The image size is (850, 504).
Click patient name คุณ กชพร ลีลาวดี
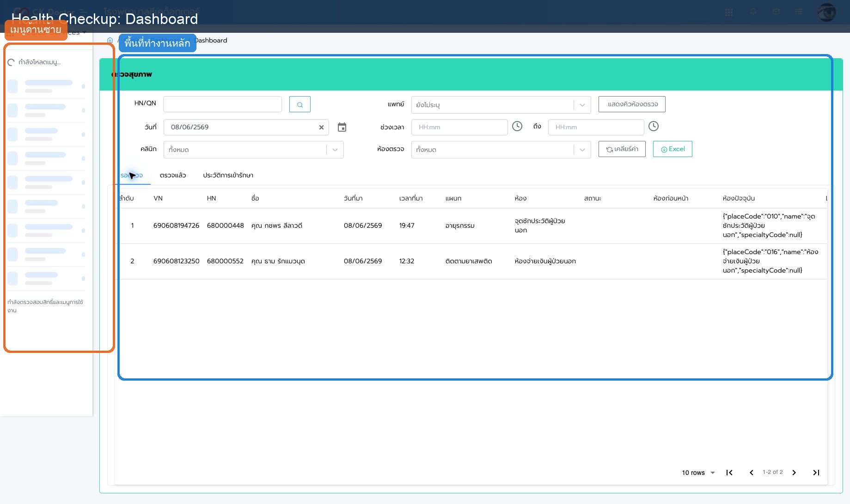tap(277, 225)
